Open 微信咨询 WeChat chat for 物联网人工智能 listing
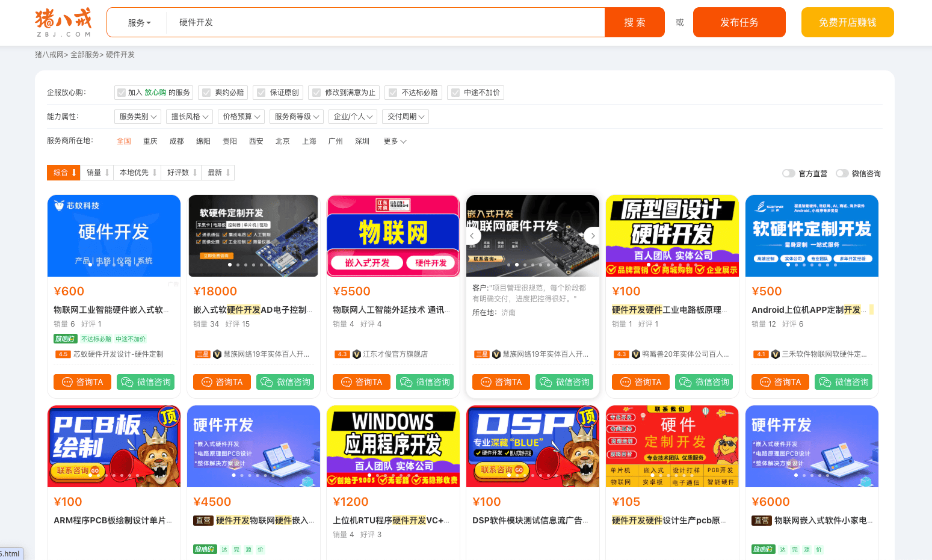Image resolution: width=932 pixels, height=560 pixels. (425, 381)
